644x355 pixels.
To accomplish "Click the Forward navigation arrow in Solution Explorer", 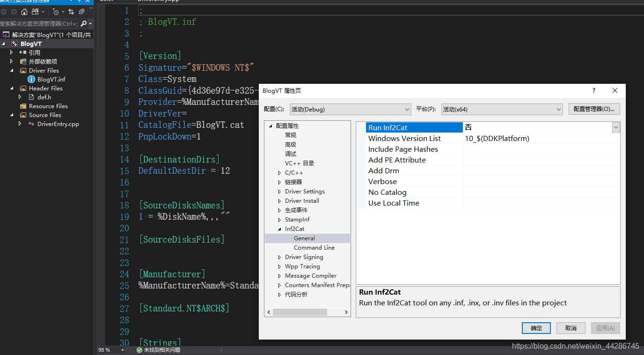I will pyautogui.click(x=14, y=12).
